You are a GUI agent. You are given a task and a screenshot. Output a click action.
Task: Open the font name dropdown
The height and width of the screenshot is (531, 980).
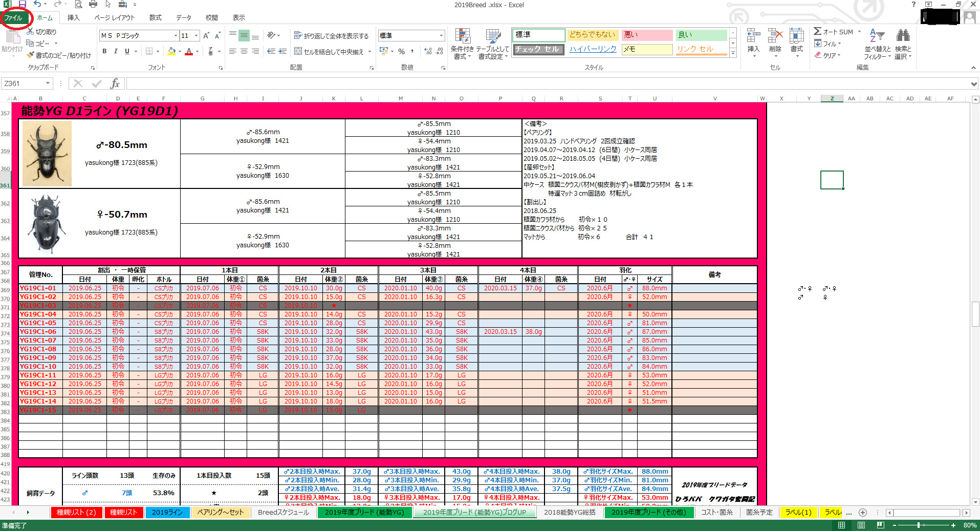click(176, 36)
